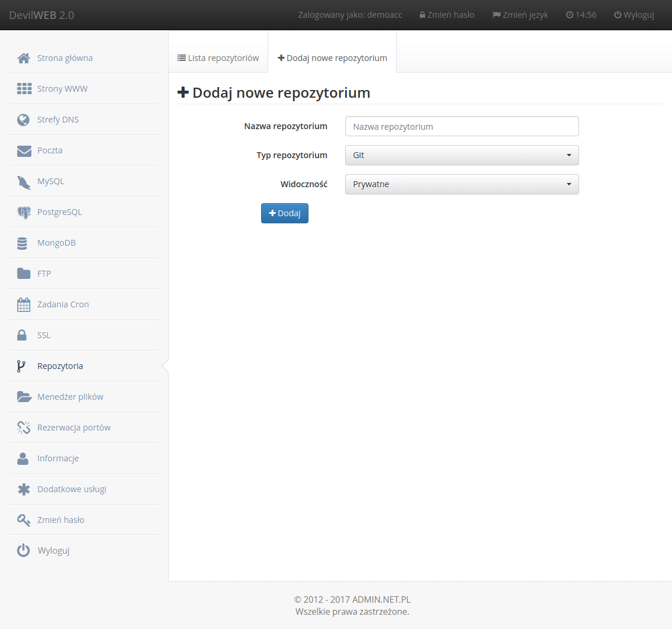672x629 pixels.
Task: Select the Dodaj nowe repozytorium tab
Action: [x=332, y=58]
